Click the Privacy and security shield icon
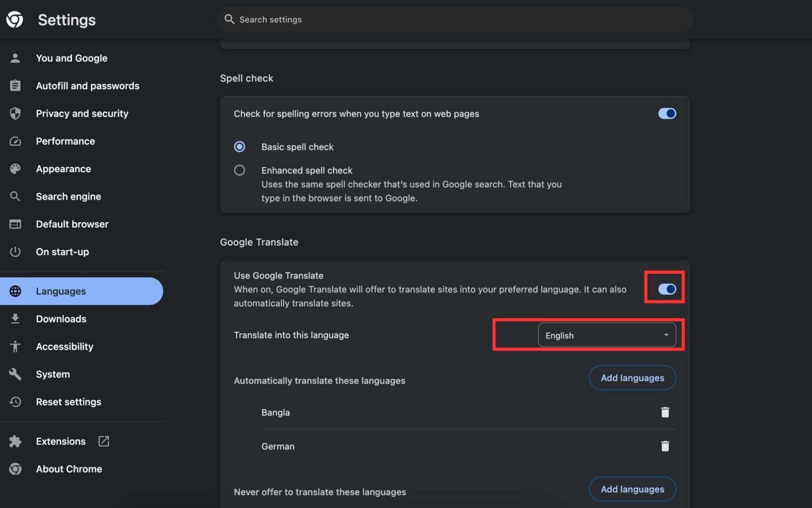Image resolution: width=812 pixels, height=508 pixels. [x=15, y=113]
